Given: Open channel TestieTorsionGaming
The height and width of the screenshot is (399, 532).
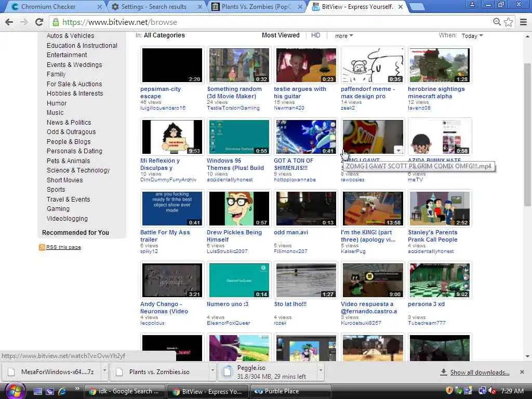Looking at the screenshot, I should [x=233, y=108].
